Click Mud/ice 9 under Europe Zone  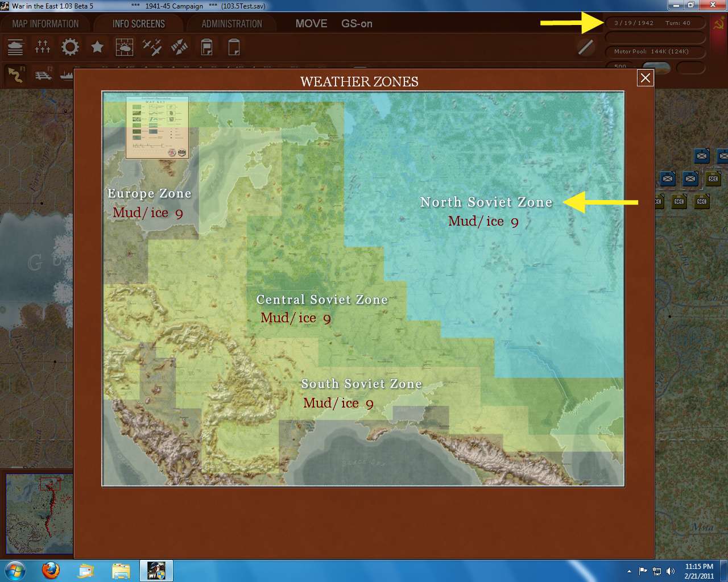148,213
